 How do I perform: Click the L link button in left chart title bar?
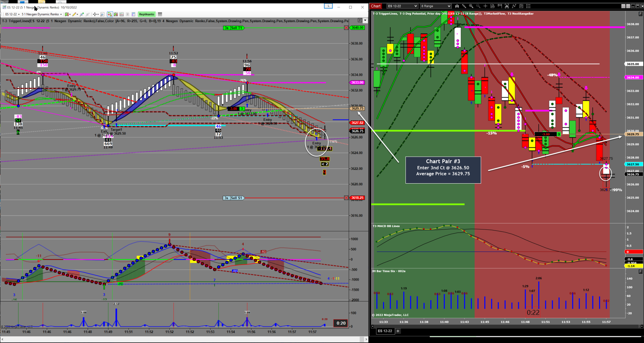coord(328,6)
